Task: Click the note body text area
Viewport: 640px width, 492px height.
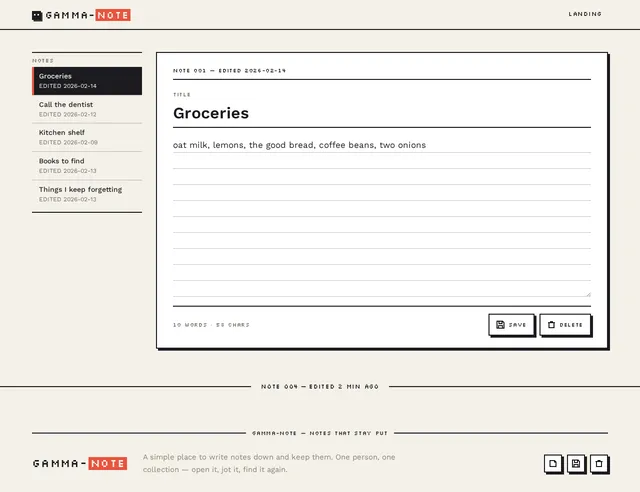Action: coord(382,217)
